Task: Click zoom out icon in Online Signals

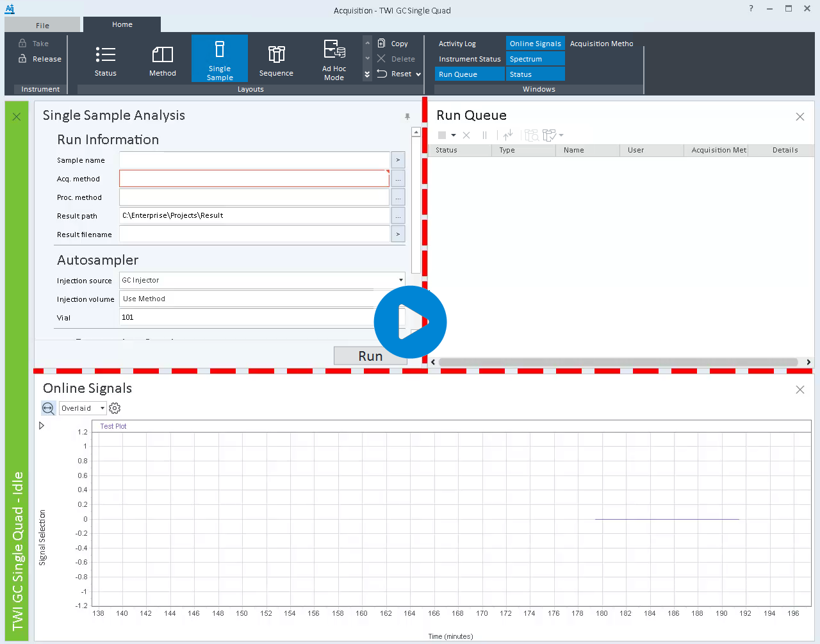Action: [48, 408]
